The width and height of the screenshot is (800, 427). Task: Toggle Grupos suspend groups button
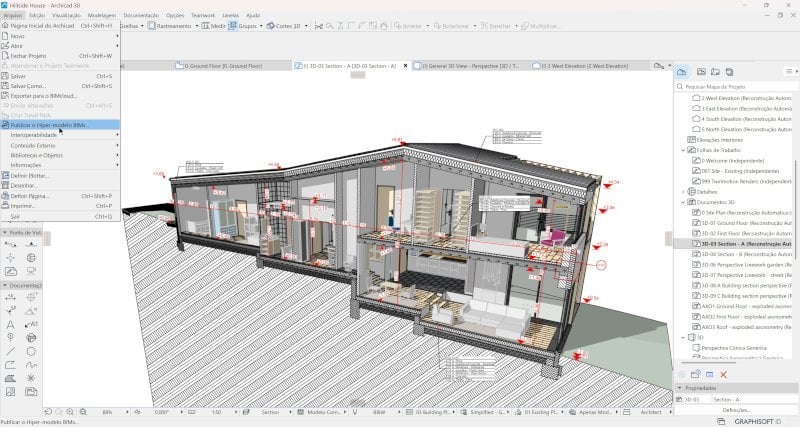243,26
